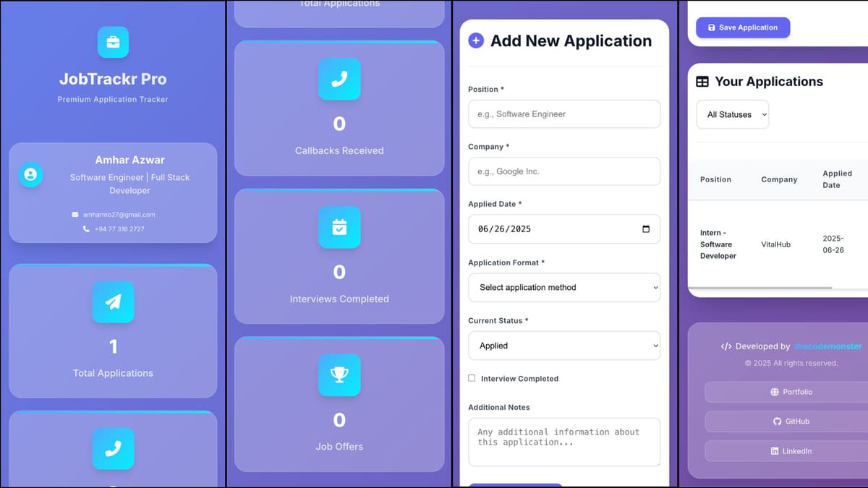Click the Job Offers trophy icon
Image resolution: width=868 pixels, height=488 pixels.
point(339,376)
